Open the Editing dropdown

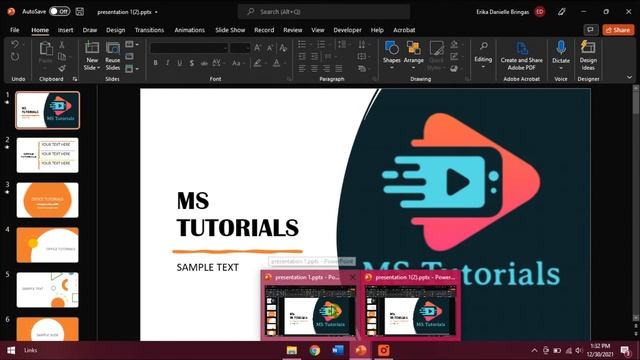pyautogui.click(x=483, y=55)
